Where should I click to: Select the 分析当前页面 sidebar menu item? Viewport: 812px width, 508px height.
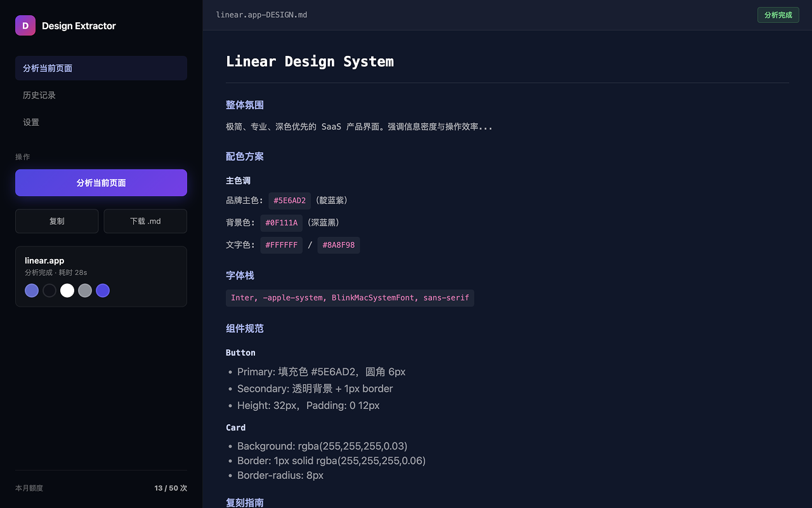tap(101, 68)
